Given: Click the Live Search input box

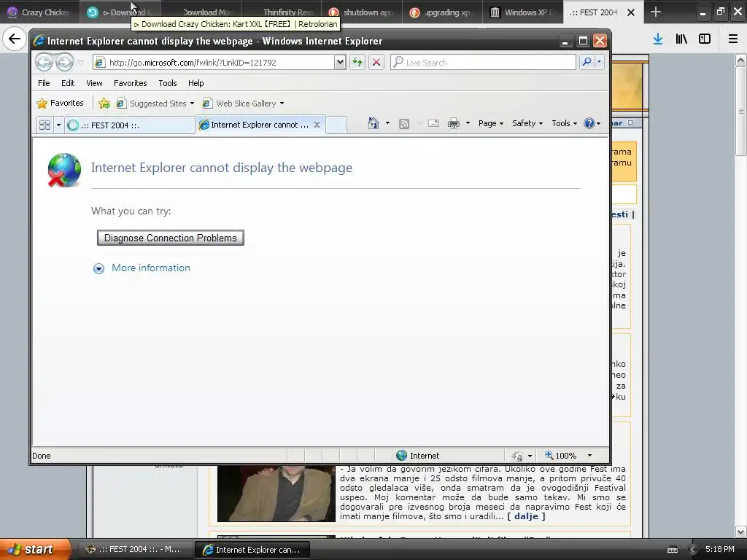Looking at the screenshot, I should (483, 63).
